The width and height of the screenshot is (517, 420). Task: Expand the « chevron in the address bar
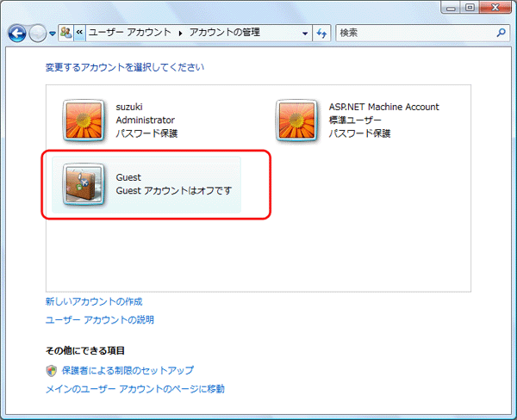tap(79, 33)
